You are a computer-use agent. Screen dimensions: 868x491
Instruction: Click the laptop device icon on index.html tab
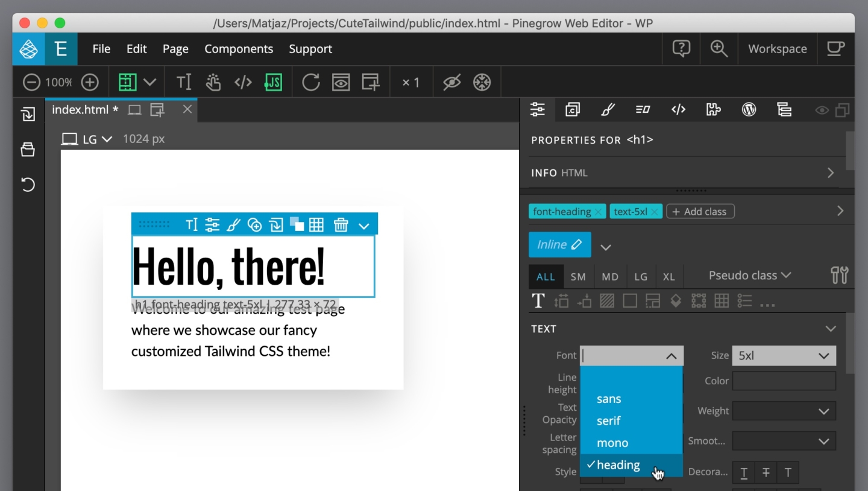[x=134, y=110]
